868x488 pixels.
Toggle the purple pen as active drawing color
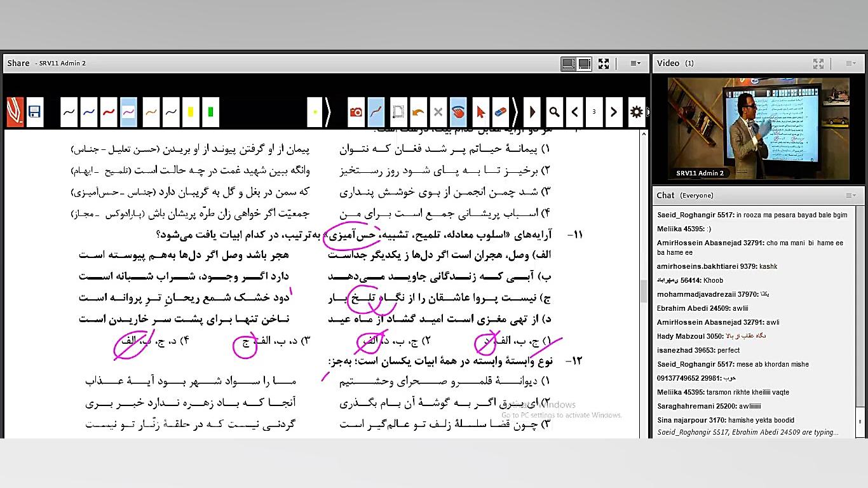coord(129,112)
